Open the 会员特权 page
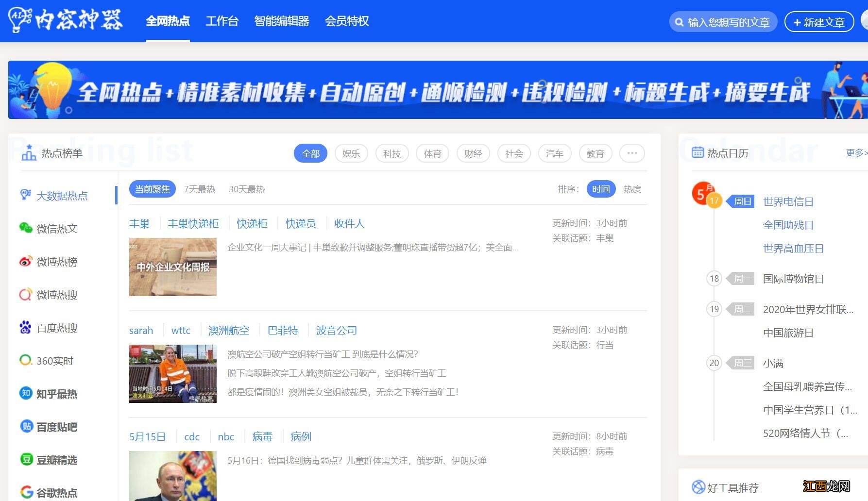 click(x=347, y=21)
